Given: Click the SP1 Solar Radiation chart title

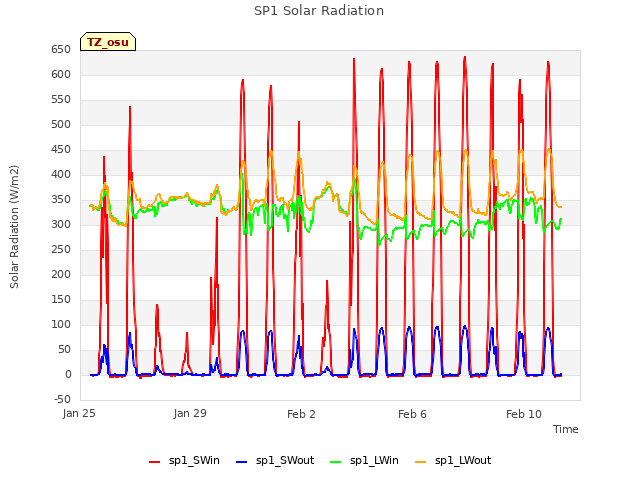Looking at the screenshot, I should (x=319, y=11).
